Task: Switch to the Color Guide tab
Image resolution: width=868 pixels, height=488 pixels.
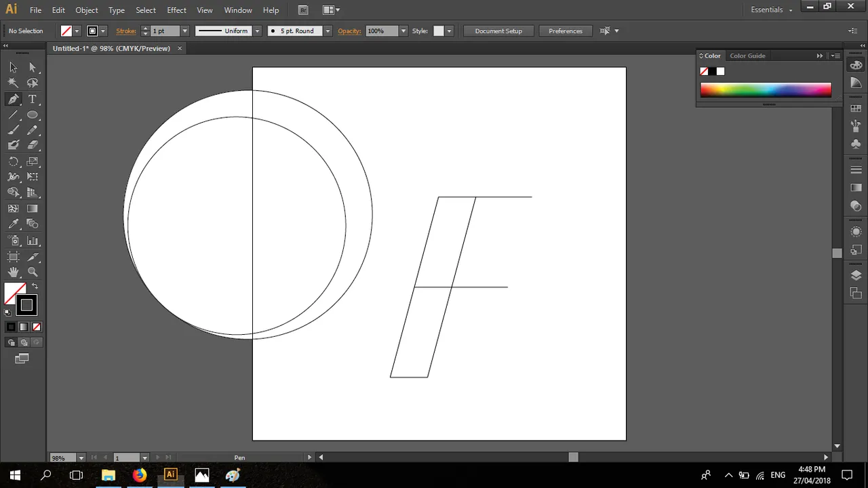Action: 747,56
